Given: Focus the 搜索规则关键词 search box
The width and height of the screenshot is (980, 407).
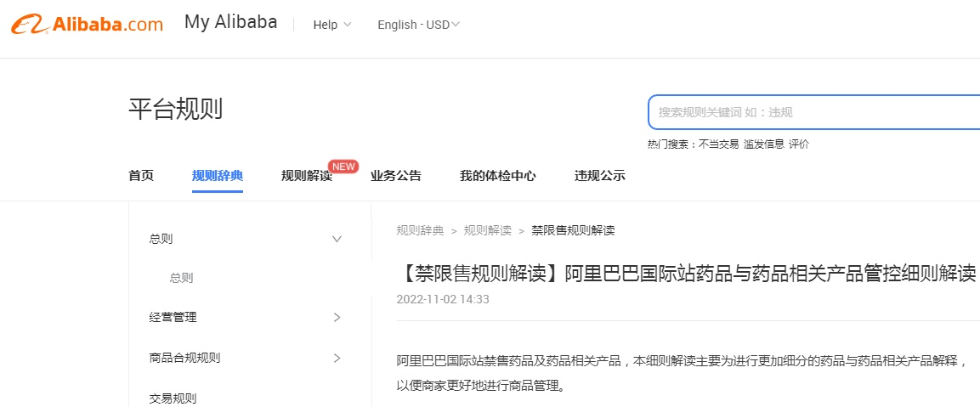Looking at the screenshot, I should point(813,112).
